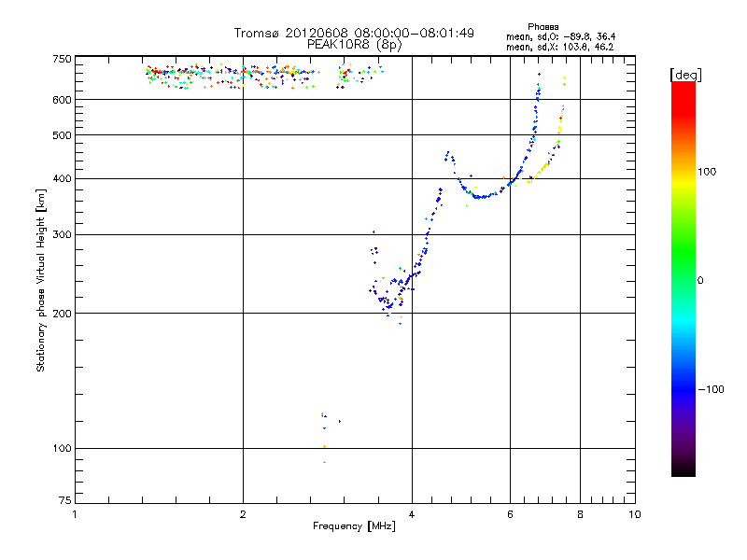Click the 'Stationary phase Virtual Height [km]' axis label

point(41,280)
